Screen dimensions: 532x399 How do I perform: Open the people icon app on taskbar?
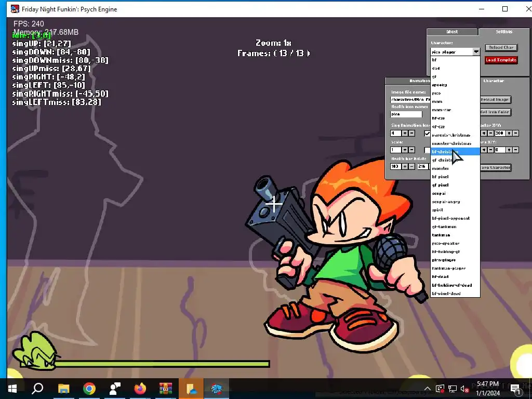point(115,389)
